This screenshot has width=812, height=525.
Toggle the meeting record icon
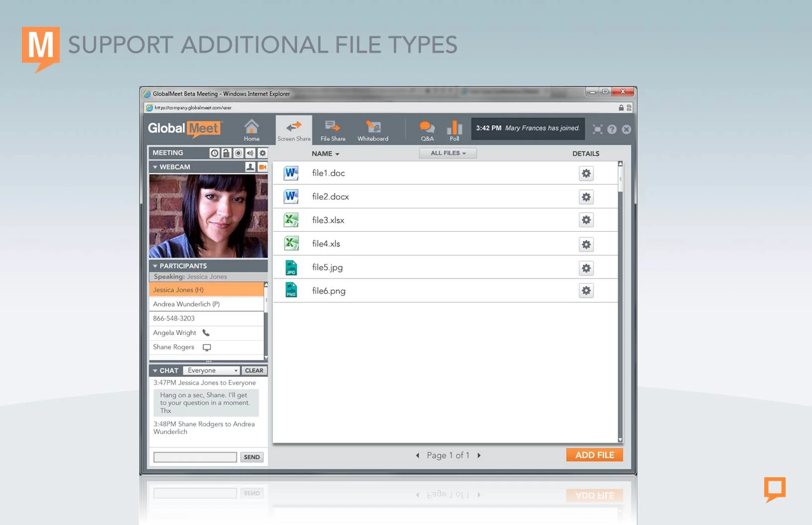238,153
